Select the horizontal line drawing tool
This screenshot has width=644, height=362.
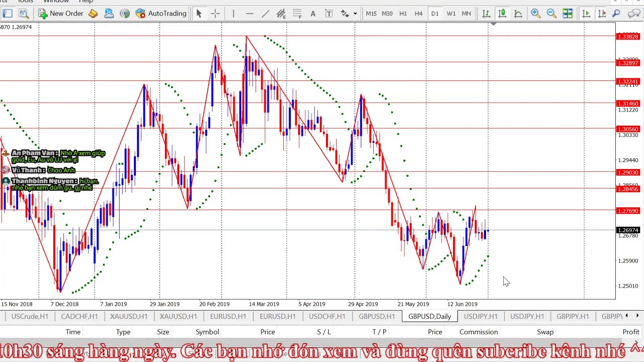pyautogui.click(x=250, y=14)
